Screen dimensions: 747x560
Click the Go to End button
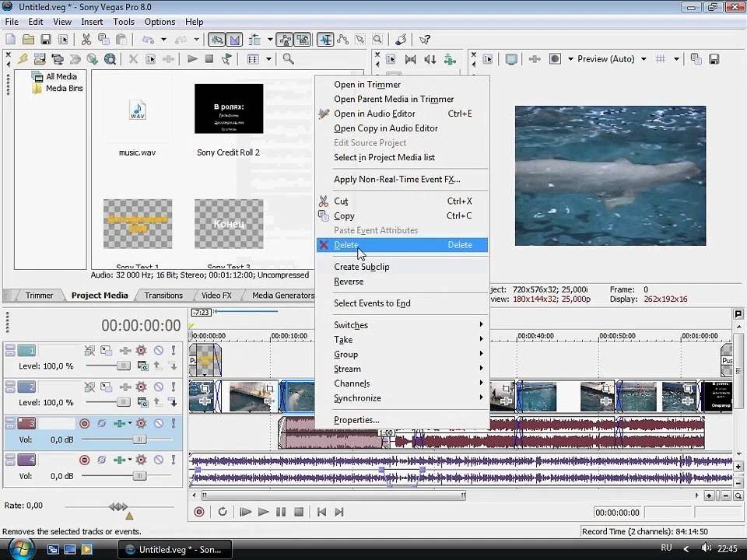339,512
